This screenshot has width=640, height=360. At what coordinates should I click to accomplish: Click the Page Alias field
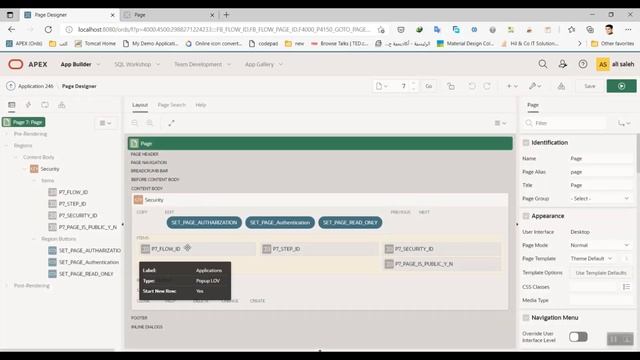click(x=600, y=172)
